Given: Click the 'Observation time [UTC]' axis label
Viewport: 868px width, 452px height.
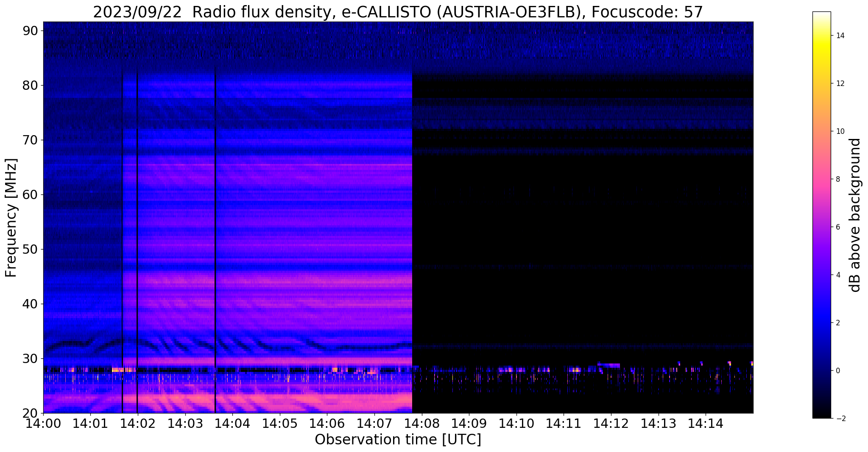Looking at the screenshot, I should coord(398,440).
